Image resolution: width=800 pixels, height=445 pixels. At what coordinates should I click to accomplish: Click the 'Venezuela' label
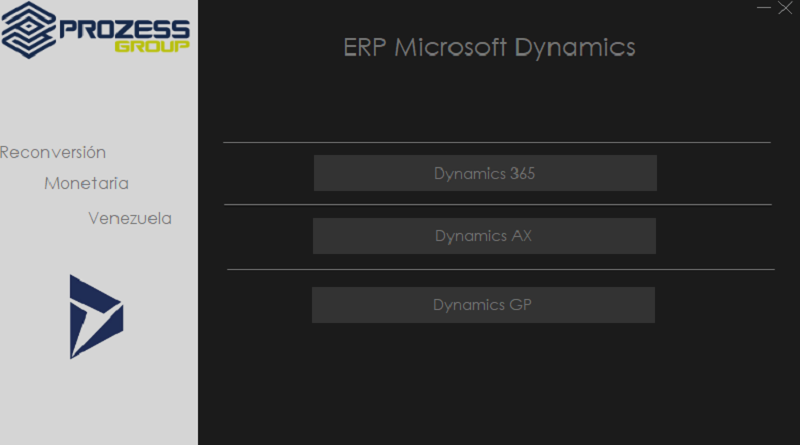click(x=130, y=218)
